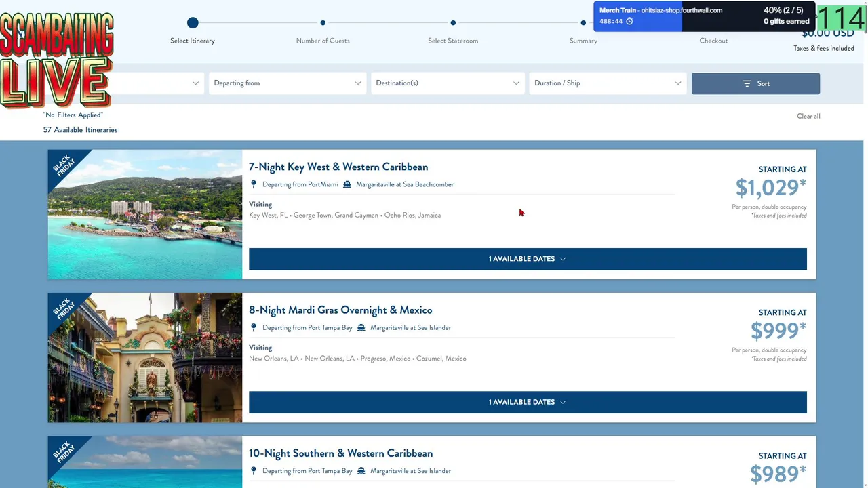Screen dimensions: 868x488
Task: Open the partially hidden first filter dropdown
Action: [x=157, y=83]
